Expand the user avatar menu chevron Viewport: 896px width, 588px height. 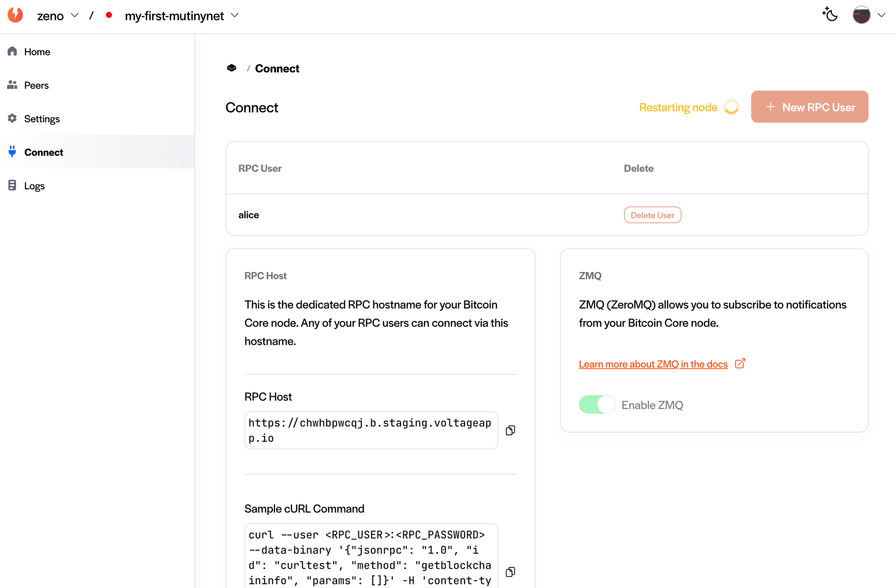pyautogui.click(x=881, y=15)
